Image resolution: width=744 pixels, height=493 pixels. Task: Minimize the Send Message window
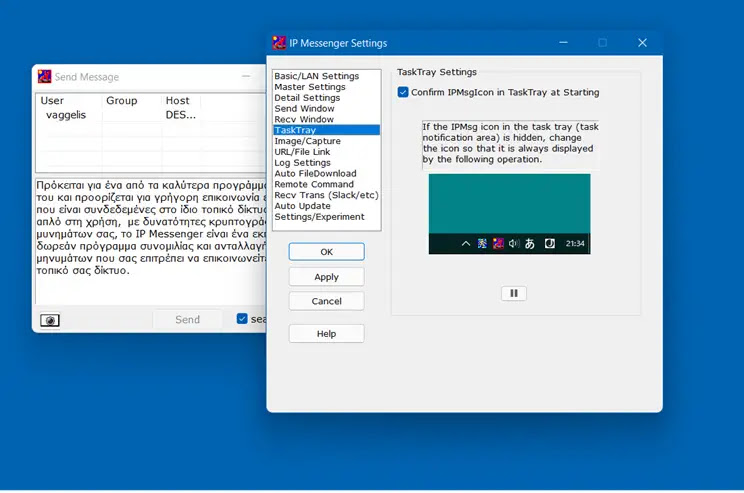pyautogui.click(x=246, y=76)
